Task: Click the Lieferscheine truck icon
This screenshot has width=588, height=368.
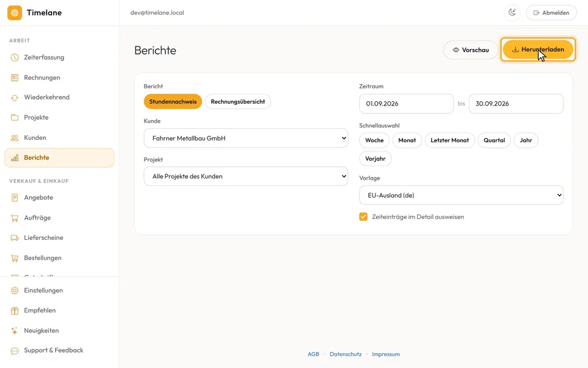Action: point(15,238)
